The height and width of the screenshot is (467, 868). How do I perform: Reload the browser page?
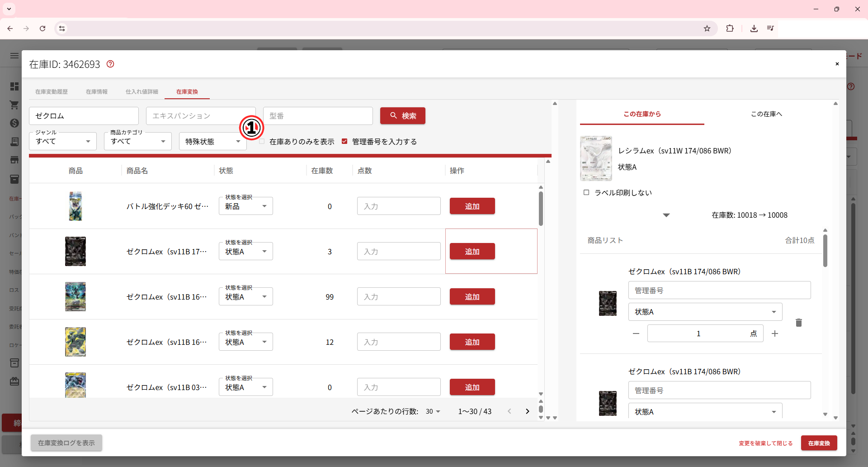[42, 29]
